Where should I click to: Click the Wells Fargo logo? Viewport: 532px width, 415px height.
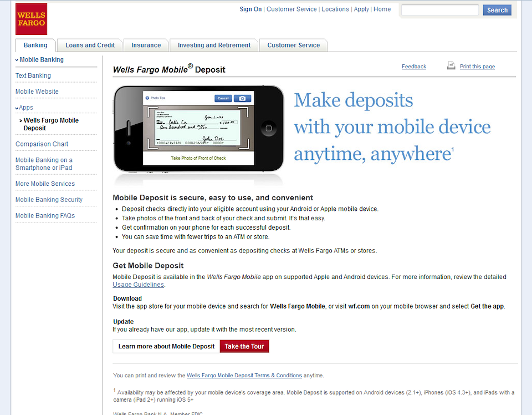pos(31,19)
